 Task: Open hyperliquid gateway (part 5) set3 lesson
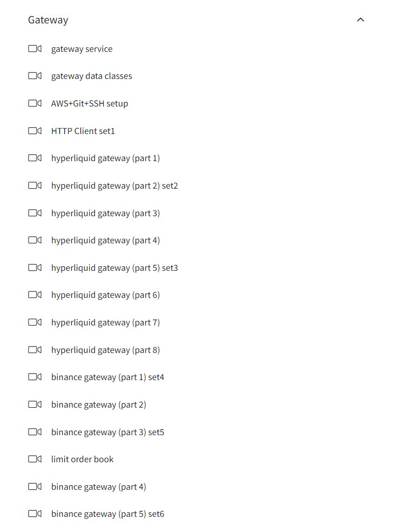tap(115, 268)
